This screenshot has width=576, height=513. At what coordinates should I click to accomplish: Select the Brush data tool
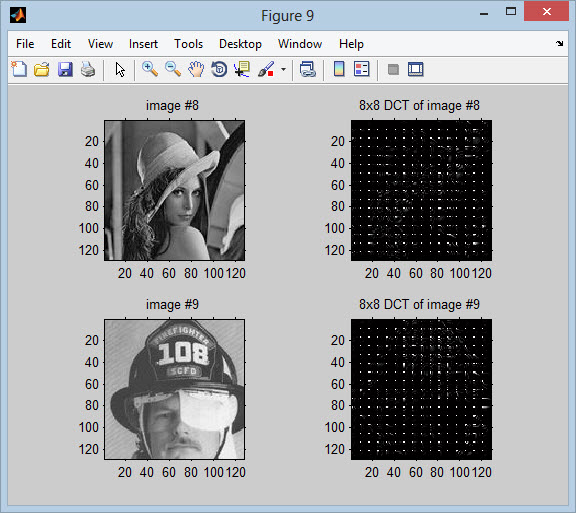(x=266, y=69)
